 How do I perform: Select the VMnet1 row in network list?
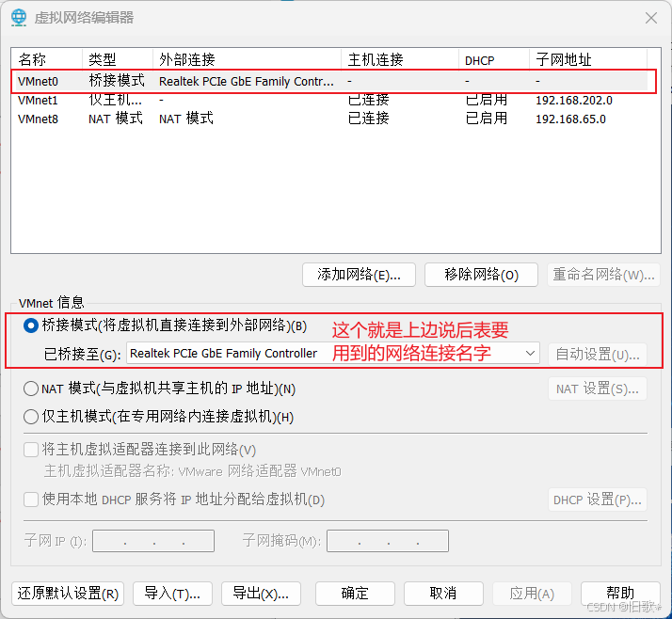point(332,101)
